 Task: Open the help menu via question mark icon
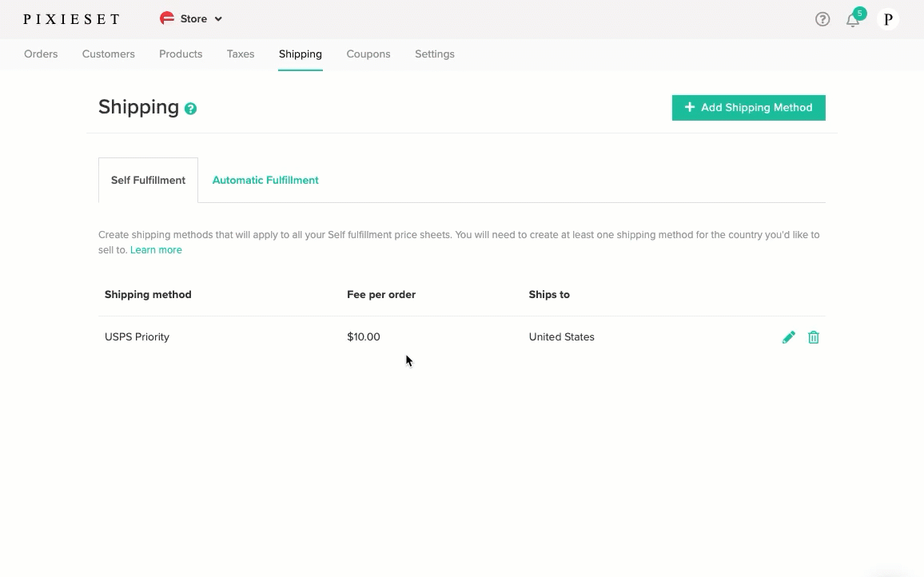click(822, 19)
